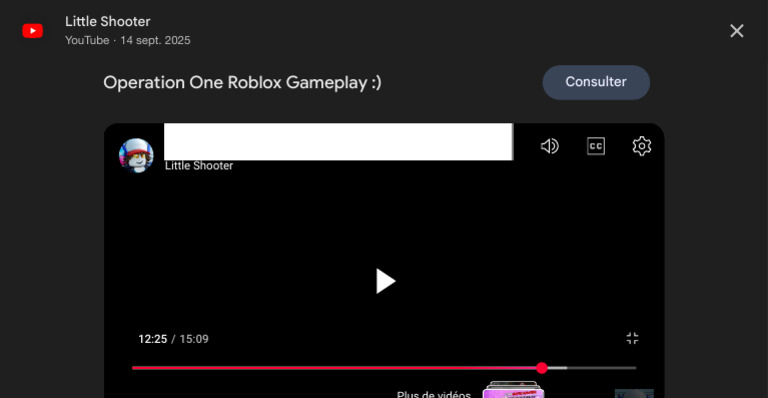Screen dimensions: 768x398
Task: Open video settings gear
Action: 642,146
